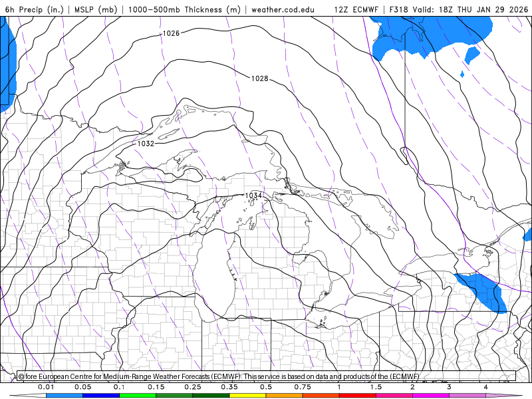Screen dimensions: 532x399
Task: Click the 1 inch legend value
Action: click(339, 387)
